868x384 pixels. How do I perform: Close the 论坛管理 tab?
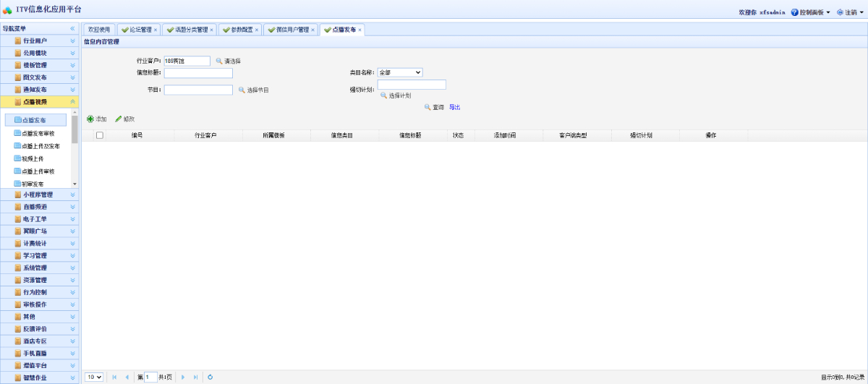(x=156, y=30)
